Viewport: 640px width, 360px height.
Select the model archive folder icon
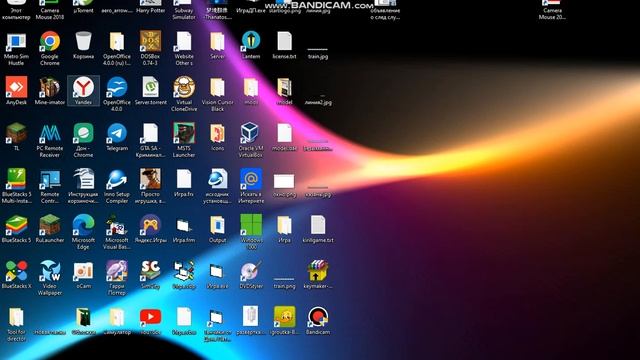[x=284, y=91]
